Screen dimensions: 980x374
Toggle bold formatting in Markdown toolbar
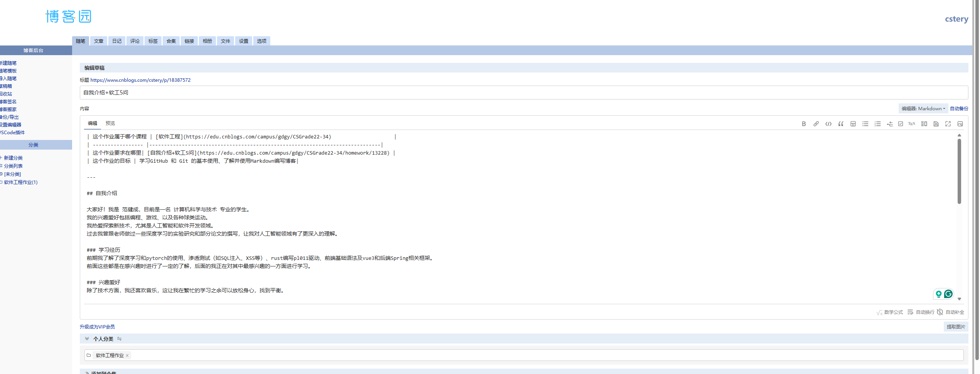point(803,124)
